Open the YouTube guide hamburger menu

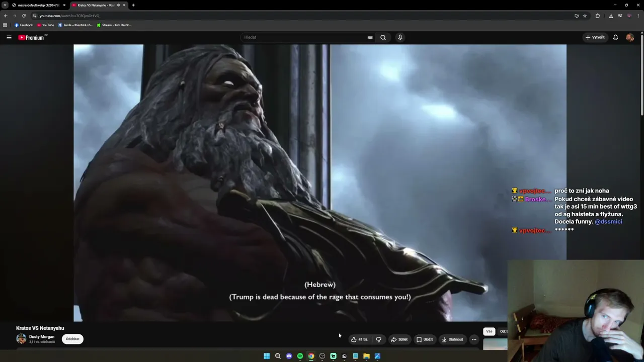(x=9, y=37)
